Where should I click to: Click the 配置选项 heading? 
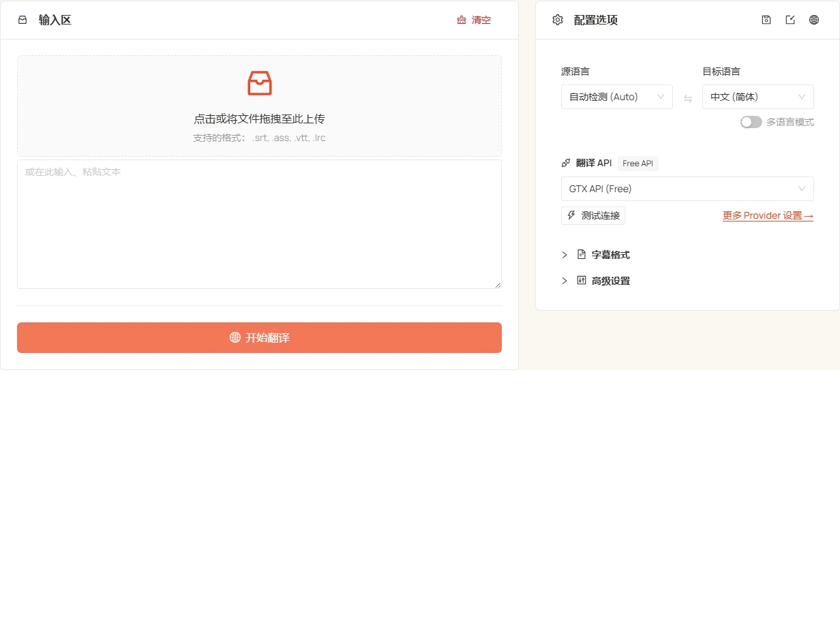596,20
